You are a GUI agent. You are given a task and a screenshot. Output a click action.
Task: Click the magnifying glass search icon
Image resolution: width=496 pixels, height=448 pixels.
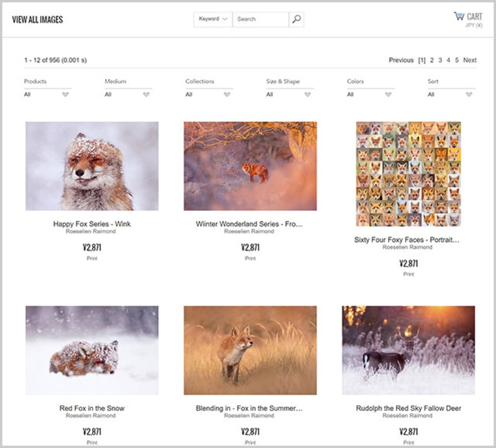click(296, 19)
